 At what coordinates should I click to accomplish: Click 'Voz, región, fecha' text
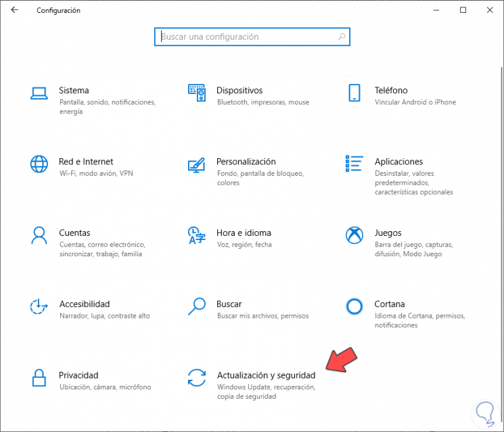[x=244, y=245]
